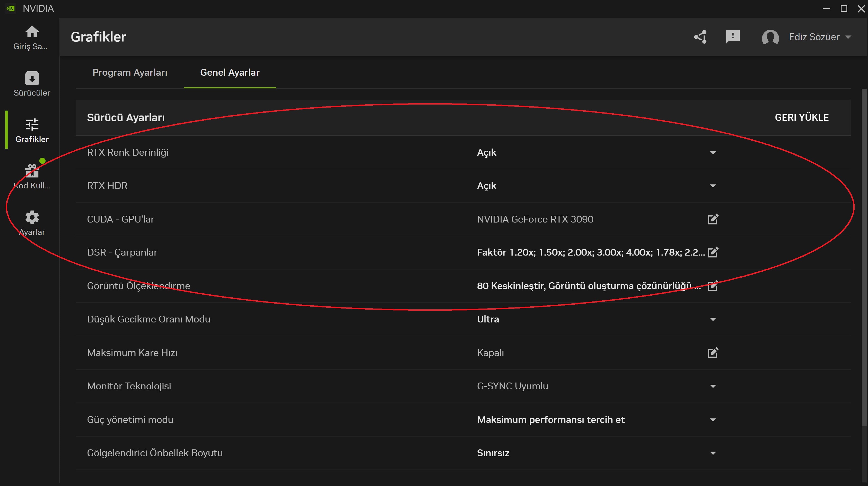Click the Monitör Teknolojisi label
The width and height of the screenshot is (868, 486).
pos(129,386)
